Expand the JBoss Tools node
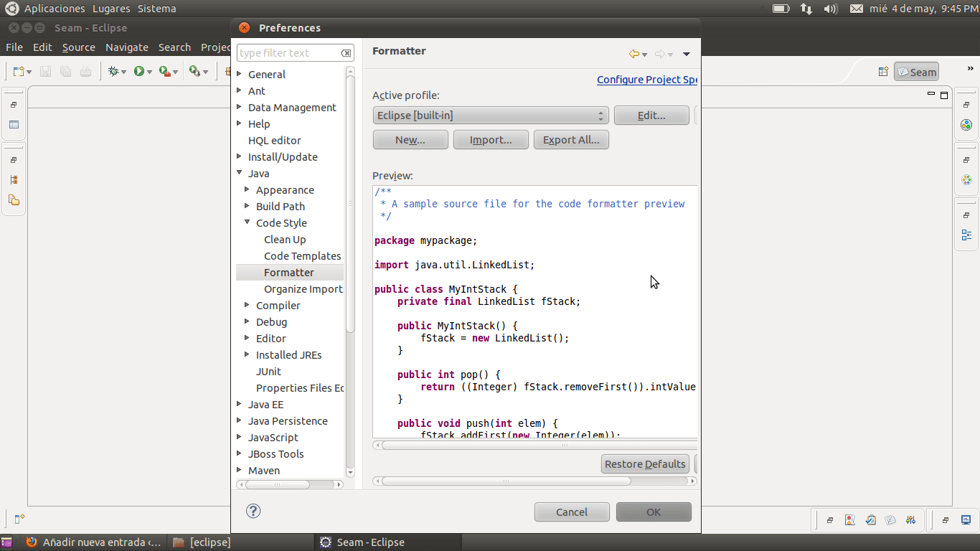This screenshot has width=980, height=551. tap(240, 453)
